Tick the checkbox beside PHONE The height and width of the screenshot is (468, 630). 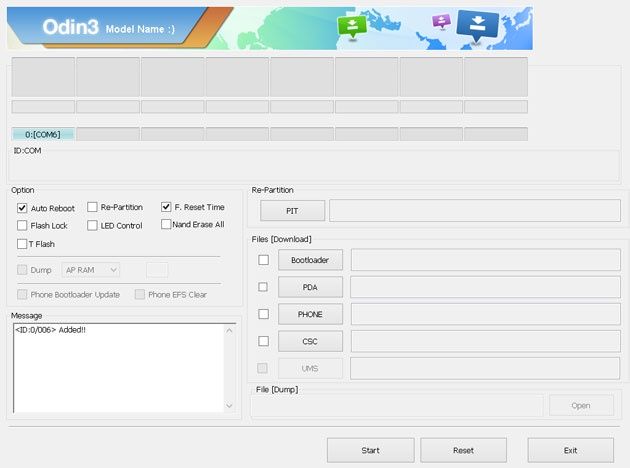pos(264,314)
